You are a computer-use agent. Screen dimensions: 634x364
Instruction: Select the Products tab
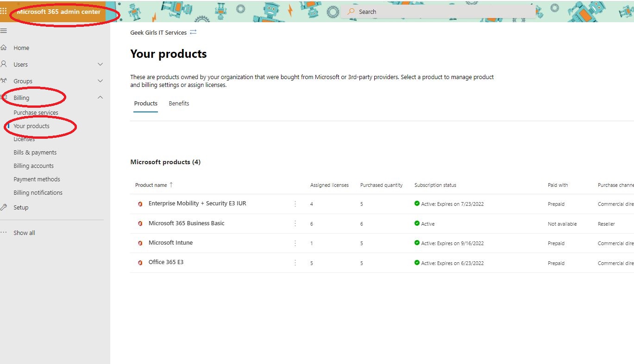(x=146, y=103)
